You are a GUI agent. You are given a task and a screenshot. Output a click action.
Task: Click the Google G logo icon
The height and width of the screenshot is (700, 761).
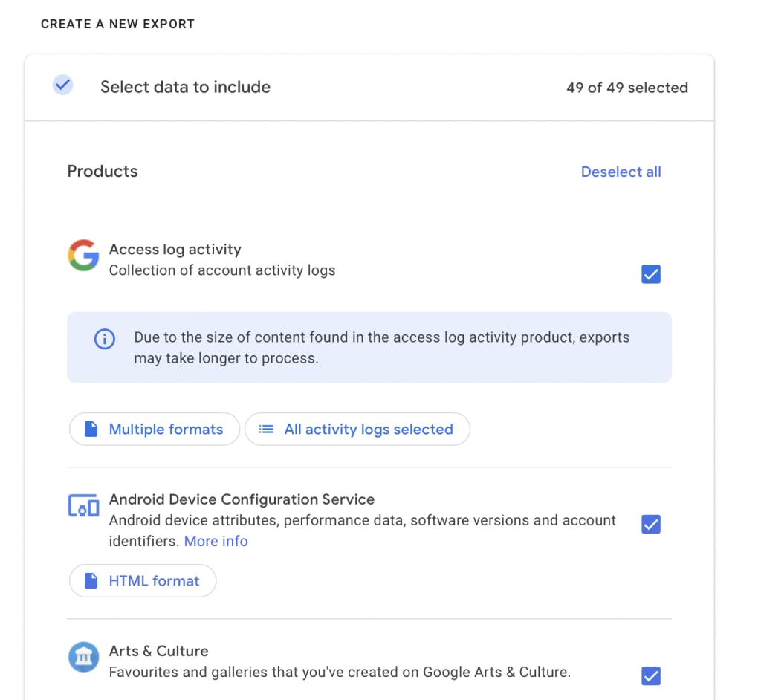tap(83, 255)
